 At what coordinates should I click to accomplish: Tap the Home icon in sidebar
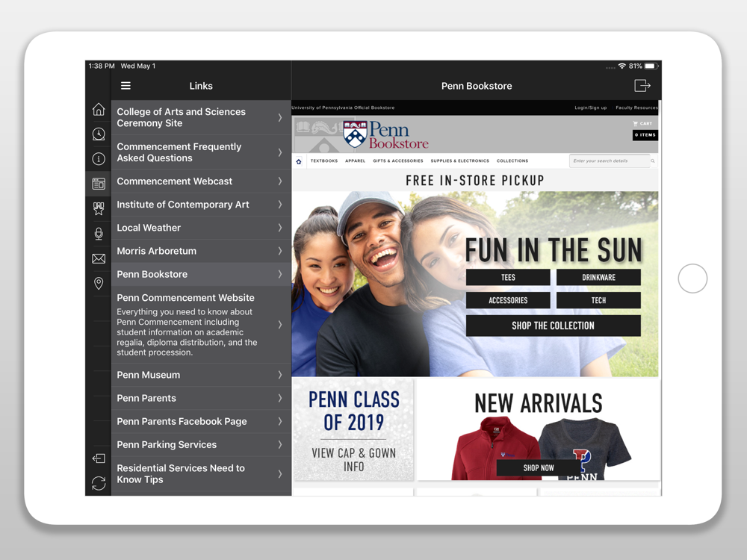tap(99, 110)
